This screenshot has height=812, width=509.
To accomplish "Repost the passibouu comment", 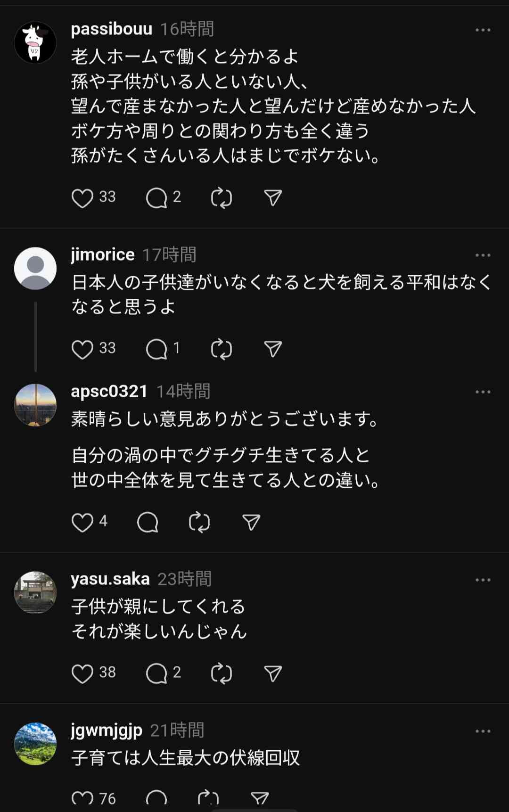I will point(222,198).
